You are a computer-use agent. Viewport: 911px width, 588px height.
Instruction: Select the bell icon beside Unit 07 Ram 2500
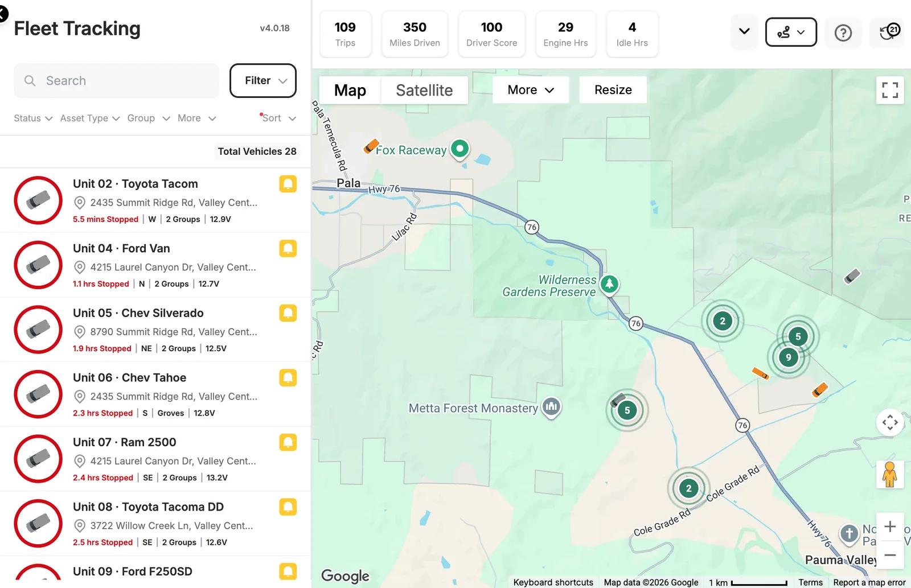pyautogui.click(x=288, y=442)
